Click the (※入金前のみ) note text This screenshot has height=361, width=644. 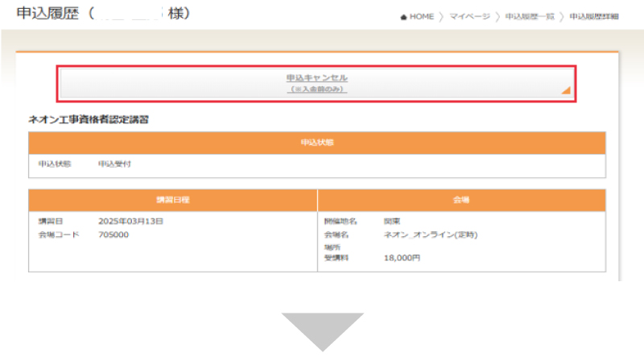click(317, 89)
